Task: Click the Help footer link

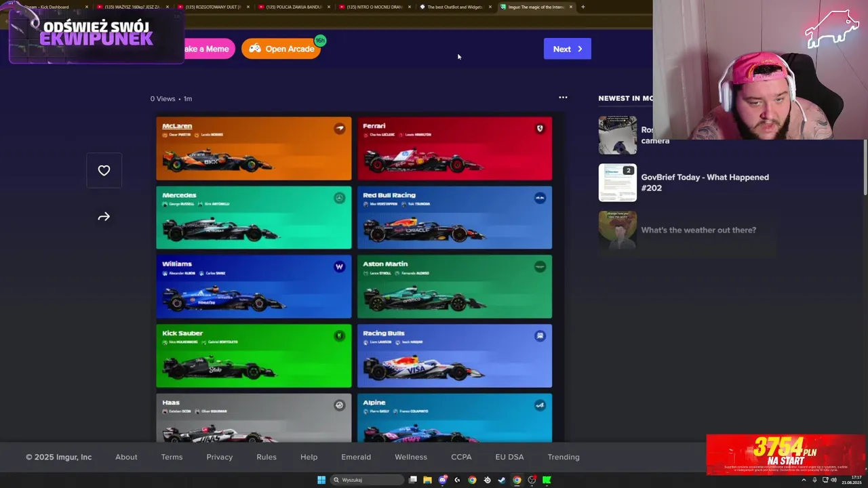Action: 309,457
